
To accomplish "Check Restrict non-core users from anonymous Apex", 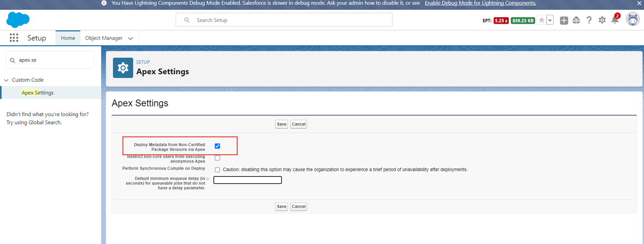I will pos(217,158).
